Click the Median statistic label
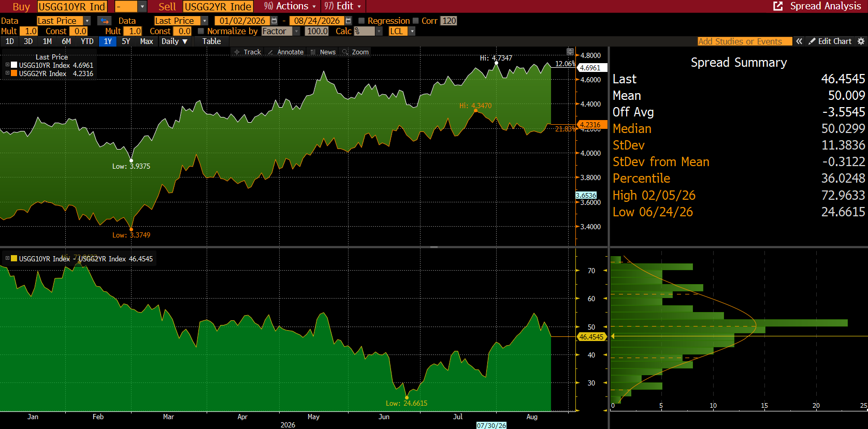The width and height of the screenshot is (868, 429). click(x=632, y=128)
